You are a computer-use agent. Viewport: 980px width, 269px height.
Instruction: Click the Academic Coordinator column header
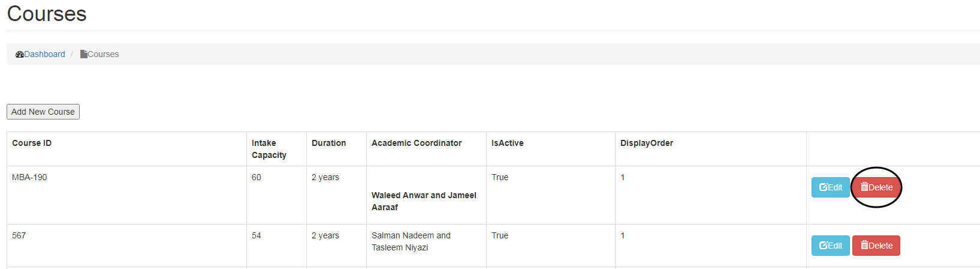point(417,143)
